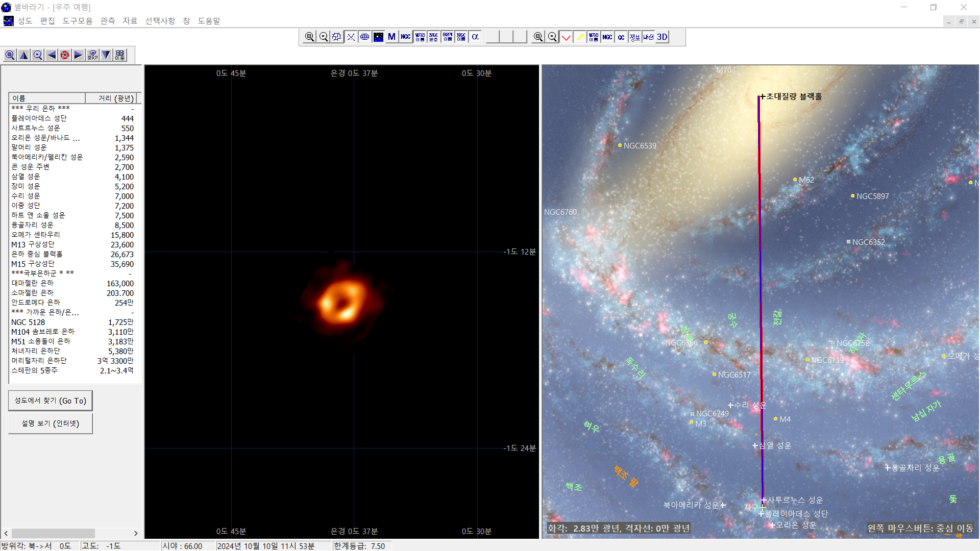Toggle Greek letter star labels (α) icon
980x551 pixels.
[x=475, y=37]
